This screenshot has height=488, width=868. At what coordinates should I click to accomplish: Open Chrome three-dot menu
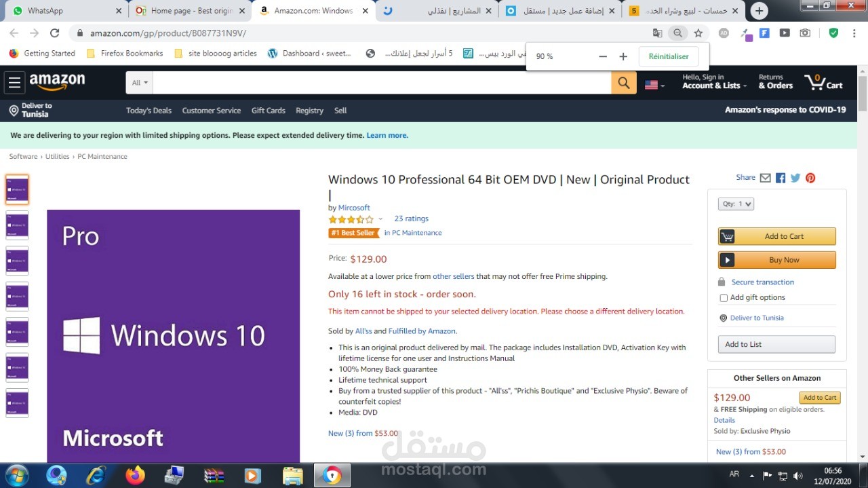pyautogui.click(x=854, y=33)
